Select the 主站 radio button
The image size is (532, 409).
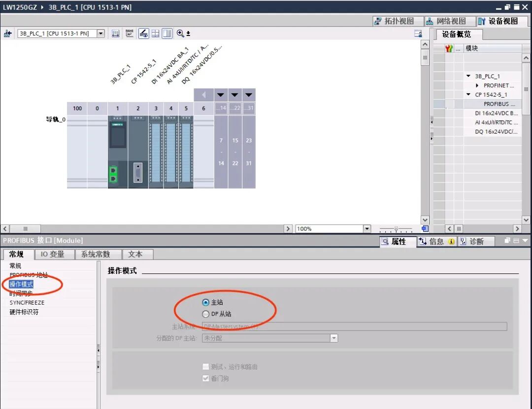coord(205,302)
